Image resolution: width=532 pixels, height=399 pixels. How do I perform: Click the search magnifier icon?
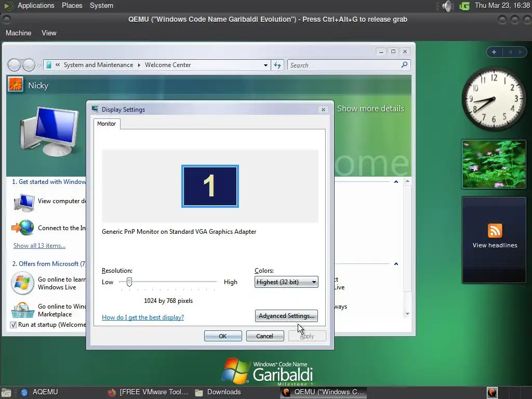pos(404,65)
